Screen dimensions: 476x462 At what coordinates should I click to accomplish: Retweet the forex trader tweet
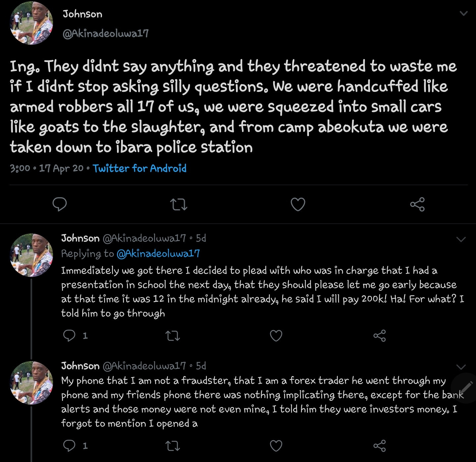point(173,446)
